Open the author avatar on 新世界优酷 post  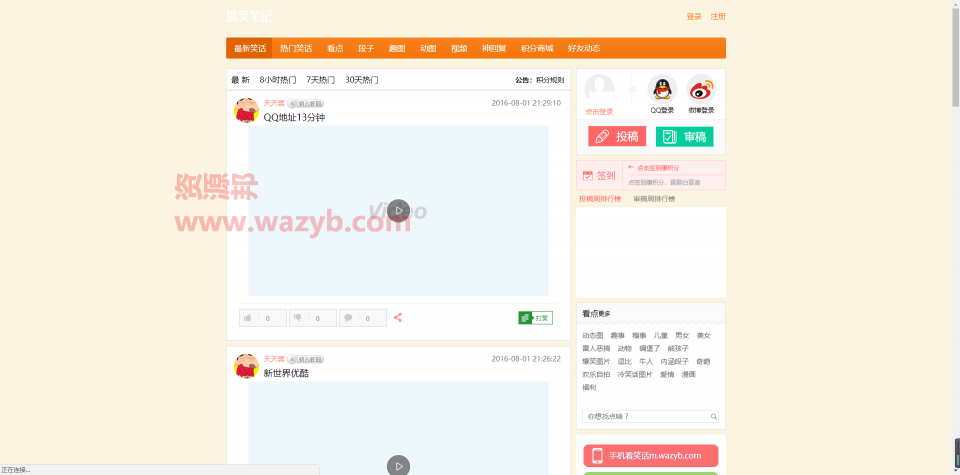(246, 366)
